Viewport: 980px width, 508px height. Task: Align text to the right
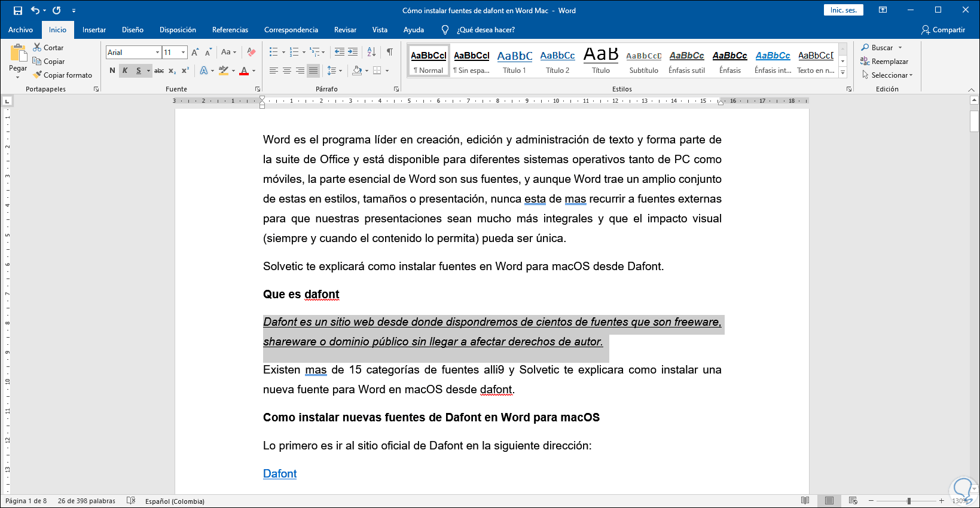[300, 71]
